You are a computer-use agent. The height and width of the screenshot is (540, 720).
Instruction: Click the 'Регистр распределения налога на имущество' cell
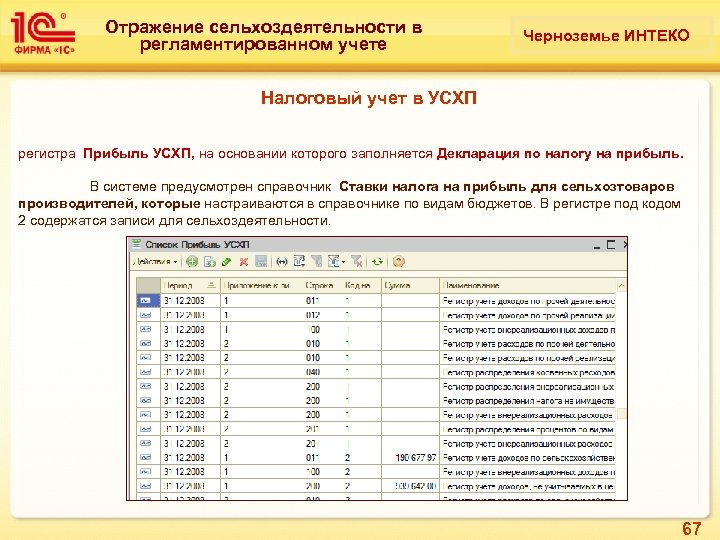coord(527,401)
